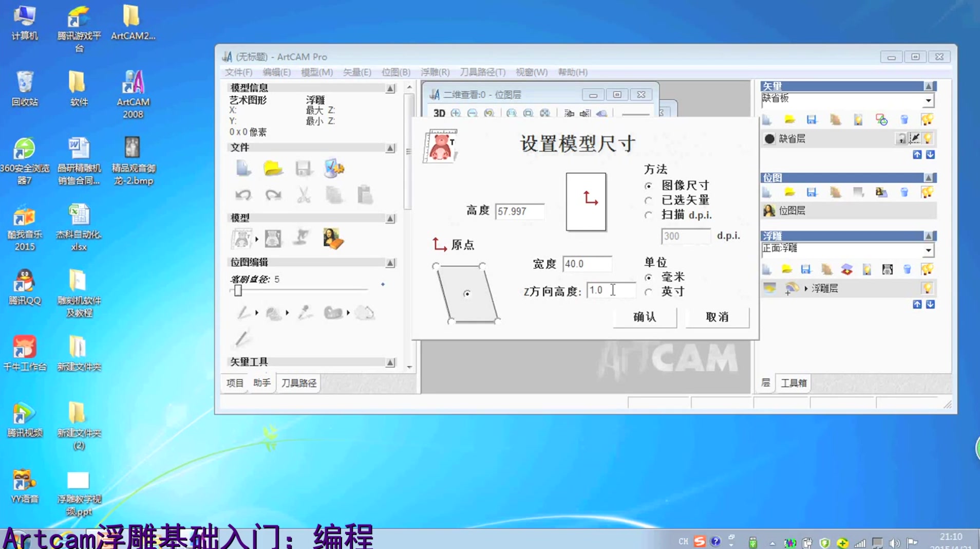The height and width of the screenshot is (549, 980).
Task: Click inside the Z方向高度 input field
Action: pos(611,290)
